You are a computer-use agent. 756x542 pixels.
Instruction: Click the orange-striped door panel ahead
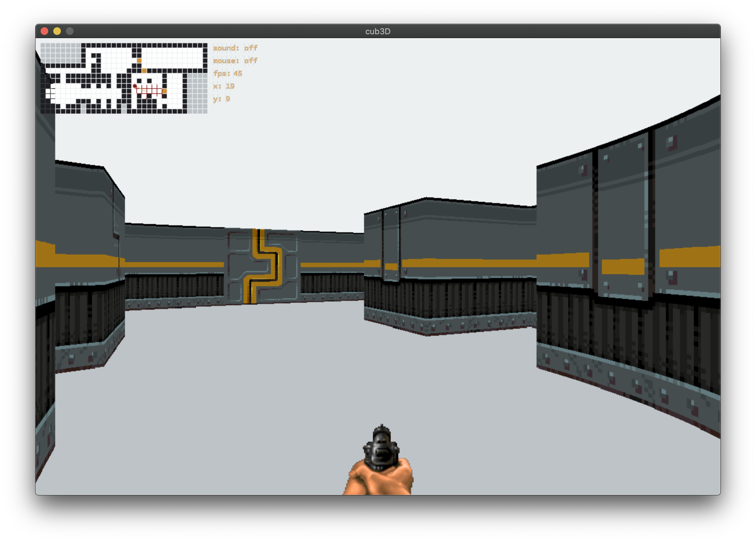point(263,267)
